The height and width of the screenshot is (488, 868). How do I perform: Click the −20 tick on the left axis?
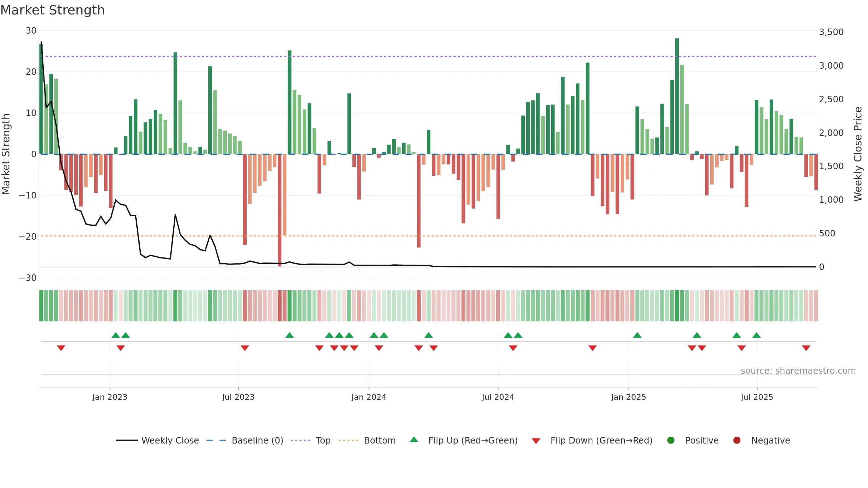point(28,237)
